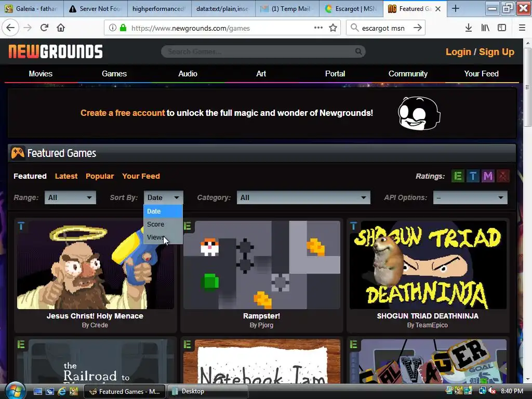Image resolution: width=532 pixels, height=399 pixels.
Task: Select the Latest games filter
Action: tap(66, 176)
